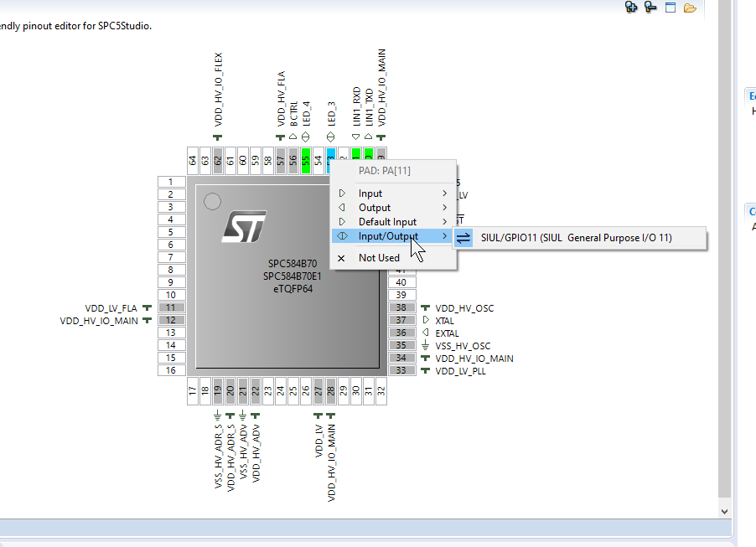756x547 pixels.
Task: Click pin 32 on the bottom row
Action: click(x=381, y=391)
